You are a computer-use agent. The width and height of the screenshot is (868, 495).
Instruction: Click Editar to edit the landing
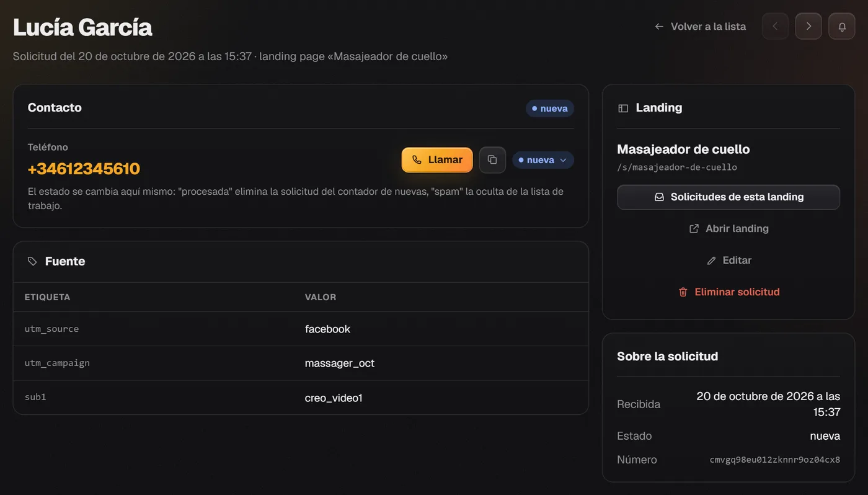728,261
